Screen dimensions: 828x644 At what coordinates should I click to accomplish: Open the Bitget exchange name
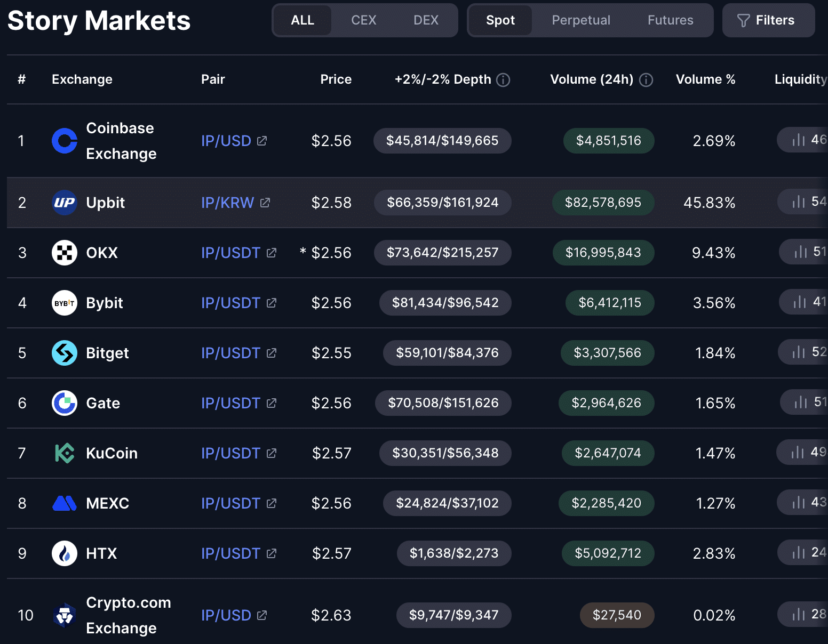(x=107, y=353)
